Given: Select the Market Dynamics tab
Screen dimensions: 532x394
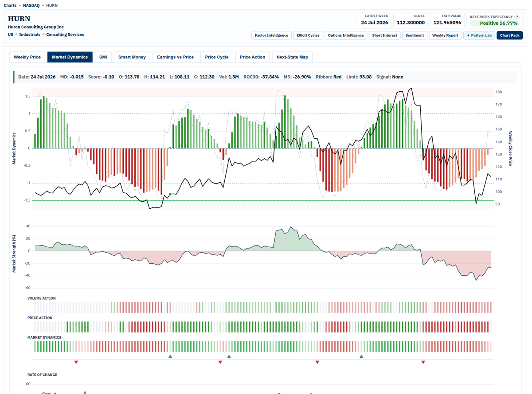Looking at the screenshot, I should [x=70, y=57].
